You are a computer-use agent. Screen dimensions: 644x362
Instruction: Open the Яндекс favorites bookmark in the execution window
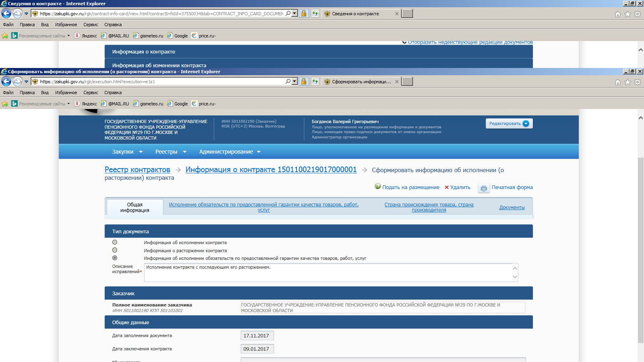pyautogui.click(x=86, y=104)
